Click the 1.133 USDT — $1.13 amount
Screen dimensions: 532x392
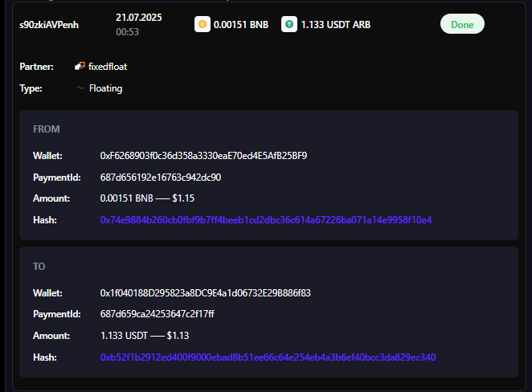145,335
